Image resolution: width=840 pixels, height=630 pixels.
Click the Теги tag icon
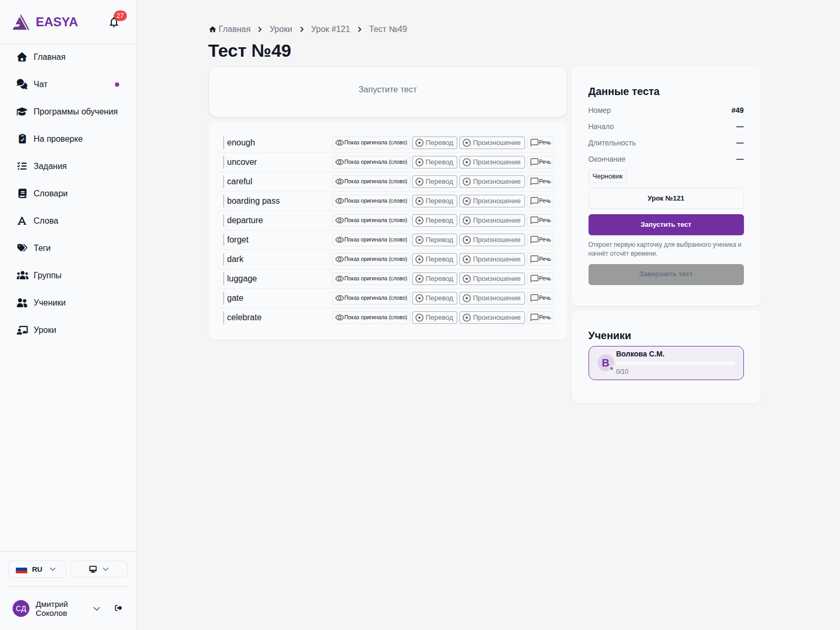[x=22, y=248]
